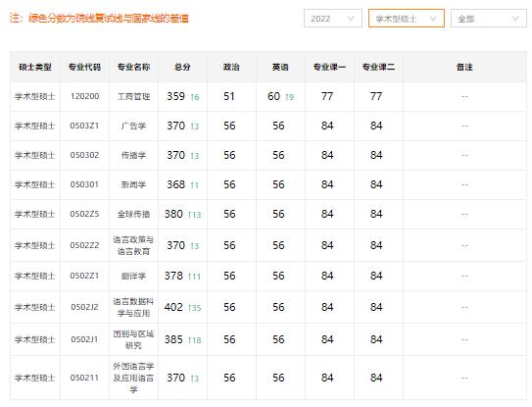Click the 英语 column header
The width and height of the screenshot is (532, 407).
tap(280, 67)
